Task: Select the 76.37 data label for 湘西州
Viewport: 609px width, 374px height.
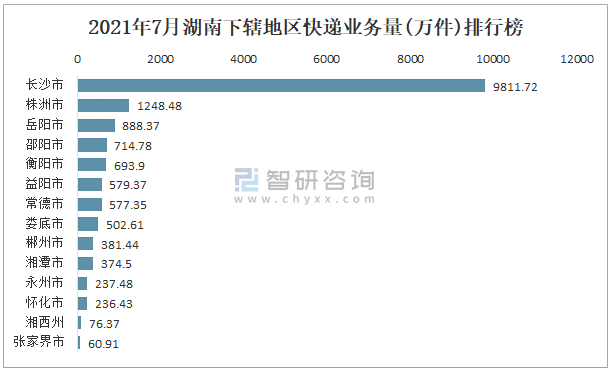Action: [x=104, y=324]
